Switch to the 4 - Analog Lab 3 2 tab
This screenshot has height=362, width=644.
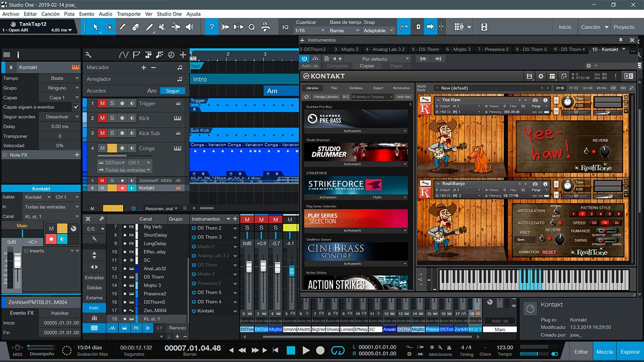tap(385, 49)
